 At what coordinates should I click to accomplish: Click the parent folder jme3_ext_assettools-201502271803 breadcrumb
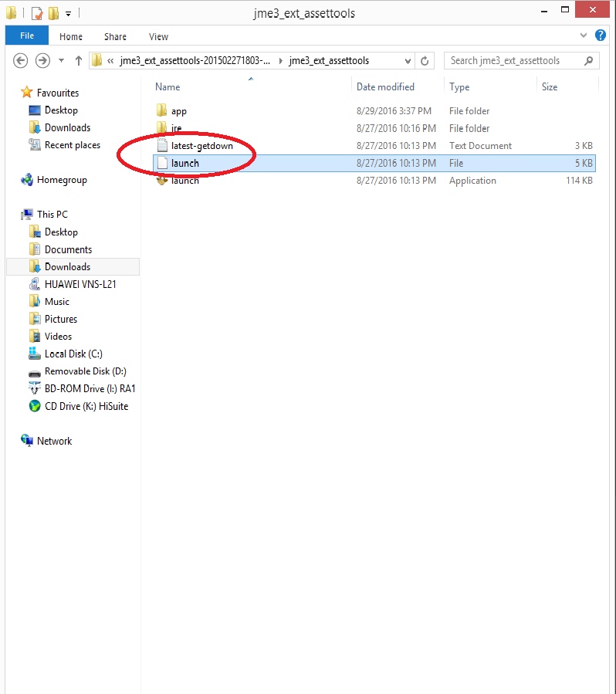pyautogui.click(x=195, y=61)
